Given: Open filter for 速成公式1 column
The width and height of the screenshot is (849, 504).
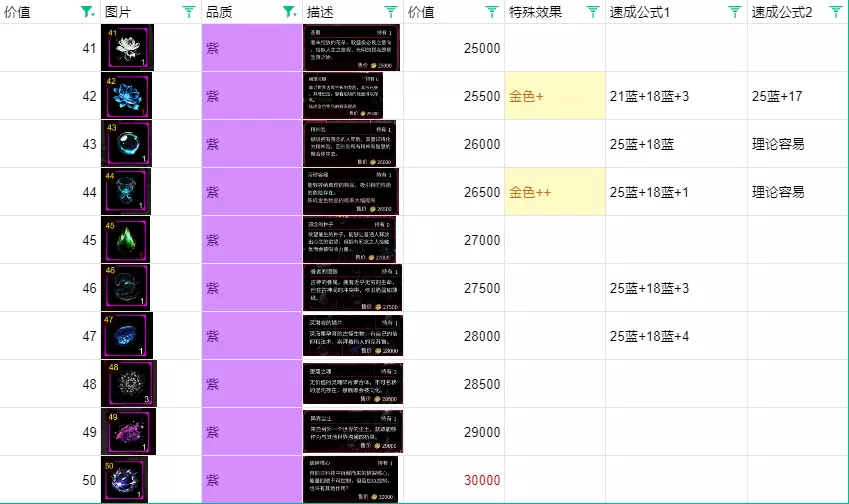Looking at the screenshot, I should [735, 11].
